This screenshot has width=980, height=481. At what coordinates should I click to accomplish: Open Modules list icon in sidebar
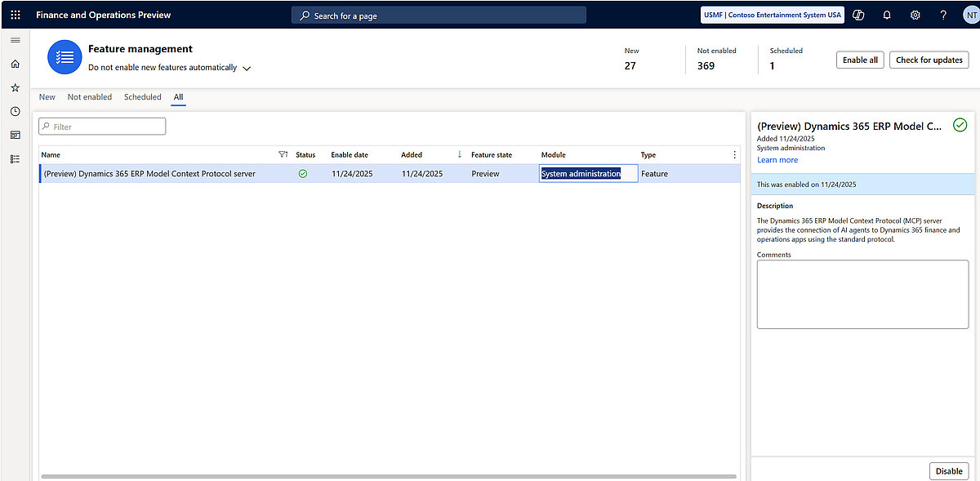(15, 158)
